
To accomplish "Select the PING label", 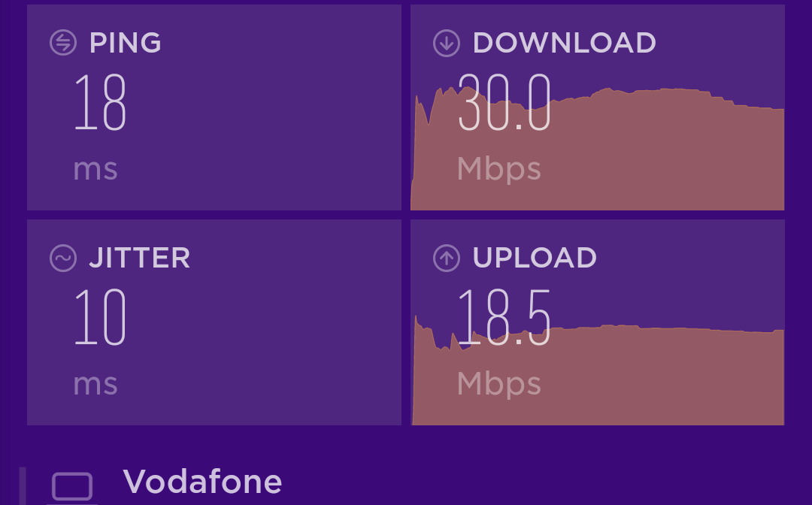I will point(126,42).
